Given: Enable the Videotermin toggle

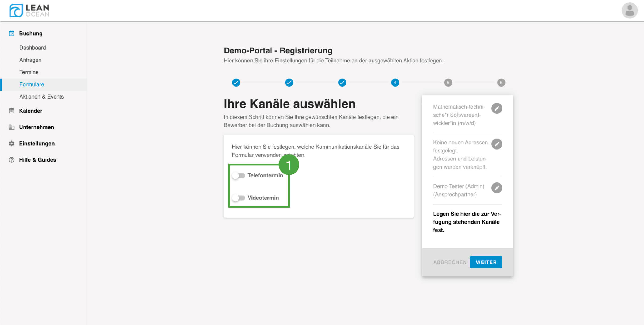Looking at the screenshot, I should click(238, 198).
